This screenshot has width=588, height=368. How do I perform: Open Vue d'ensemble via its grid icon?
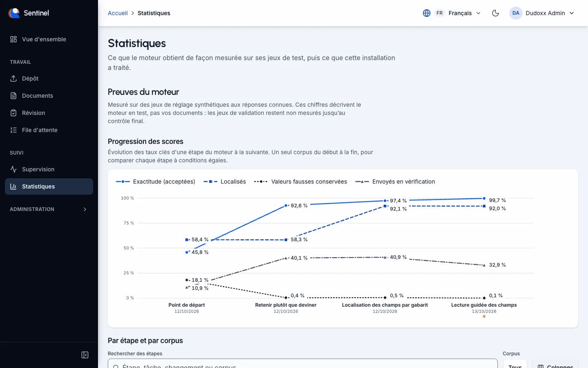(13, 39)
